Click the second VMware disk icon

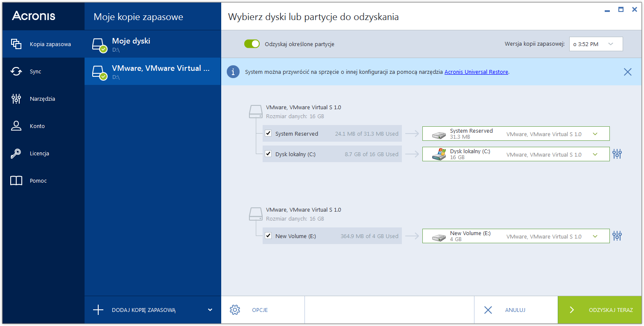[x=256, y=214]
